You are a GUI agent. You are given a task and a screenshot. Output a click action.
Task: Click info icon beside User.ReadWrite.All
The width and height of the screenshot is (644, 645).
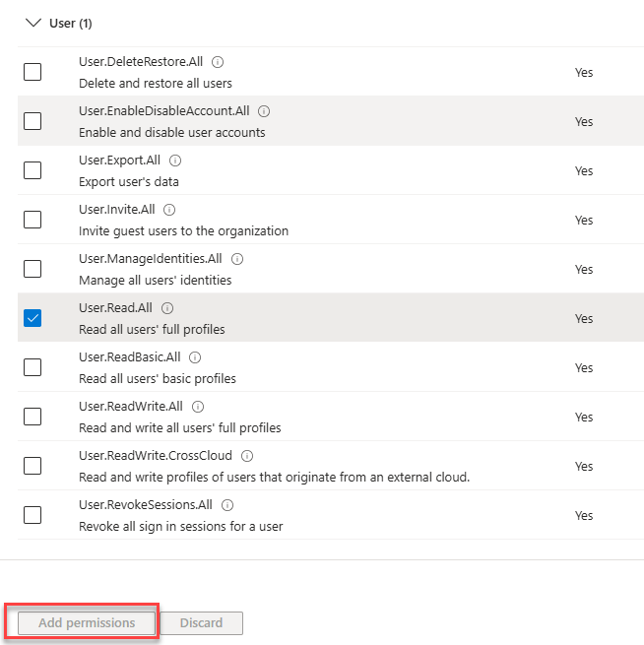coord(198,407)
